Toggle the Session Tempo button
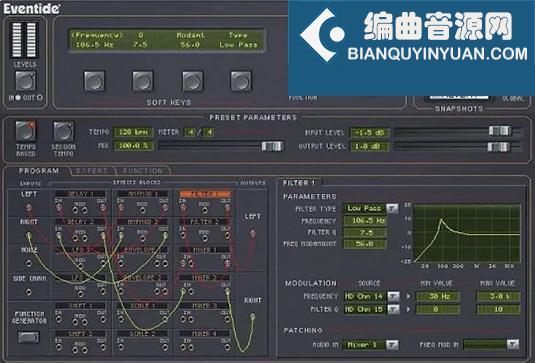This screenshot has width=535, height=363. pyautogui.click(x=63, y=132)
